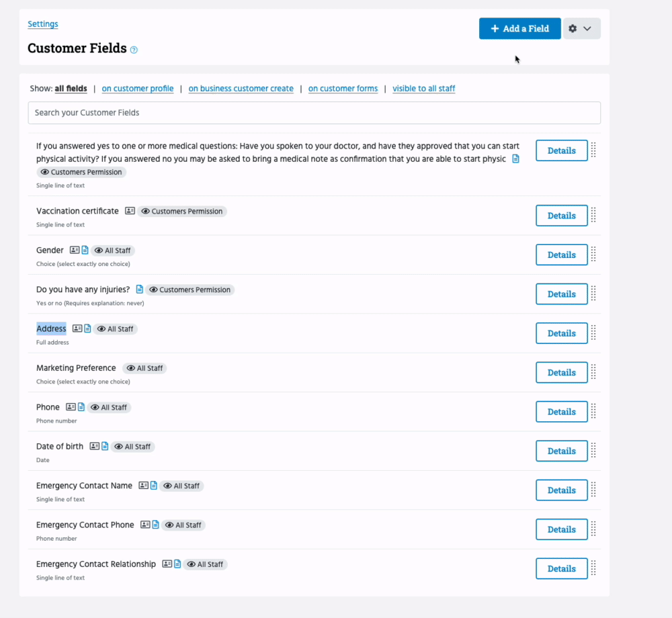Click the form icon next to injuries question
672x618 pixels.
tap(140, 290)
